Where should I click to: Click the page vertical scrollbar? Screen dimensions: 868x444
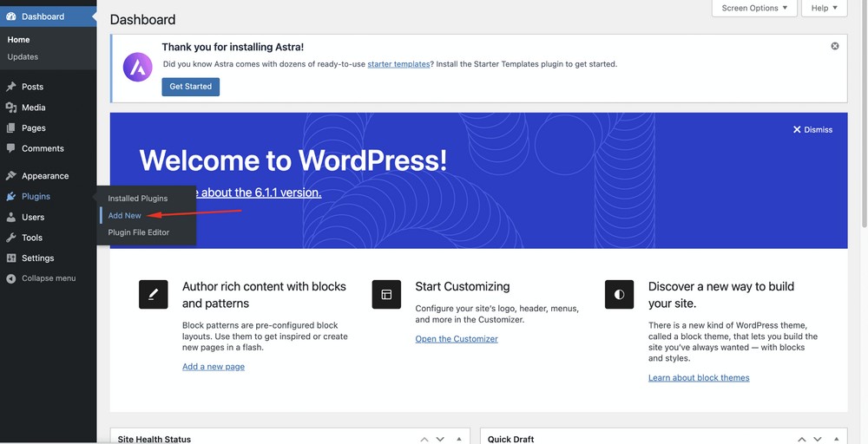pyautogui.click(x=865, y=114)
